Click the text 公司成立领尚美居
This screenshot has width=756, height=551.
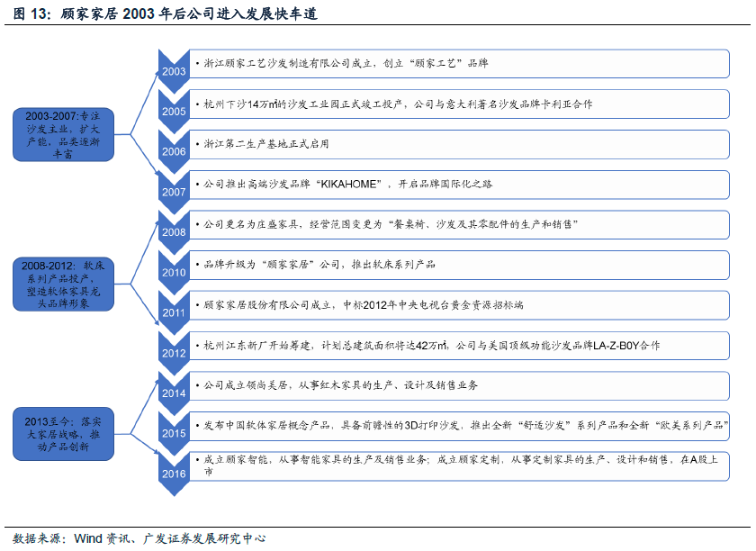click(x=340, y=385)
